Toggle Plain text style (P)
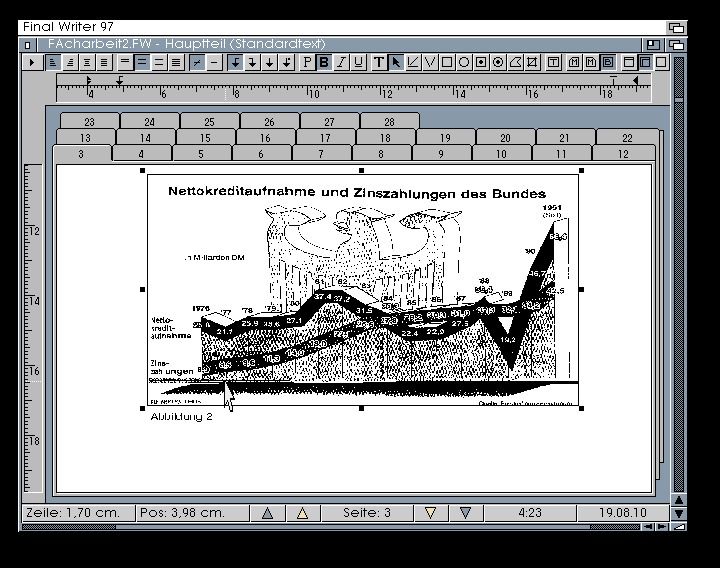This screenshot has height=568, width=720. coord(306,62)
